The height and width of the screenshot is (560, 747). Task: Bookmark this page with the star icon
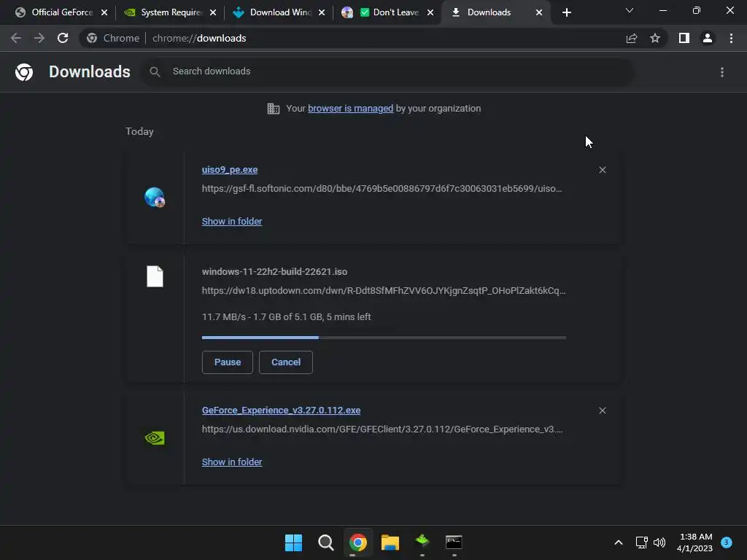coord(655,38)
